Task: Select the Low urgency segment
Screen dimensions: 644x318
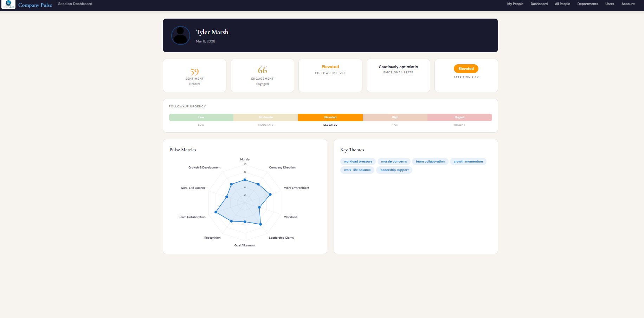Action: coord(201,117)
